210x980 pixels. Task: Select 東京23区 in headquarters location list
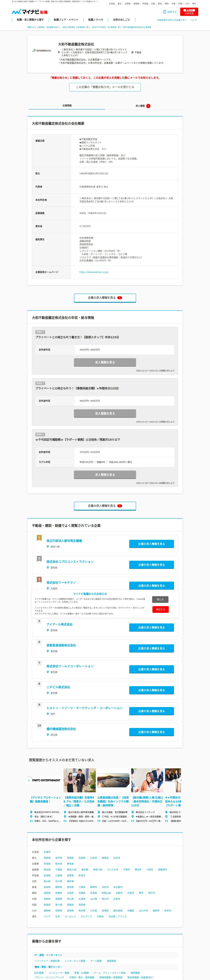click(x=72, y=870)
